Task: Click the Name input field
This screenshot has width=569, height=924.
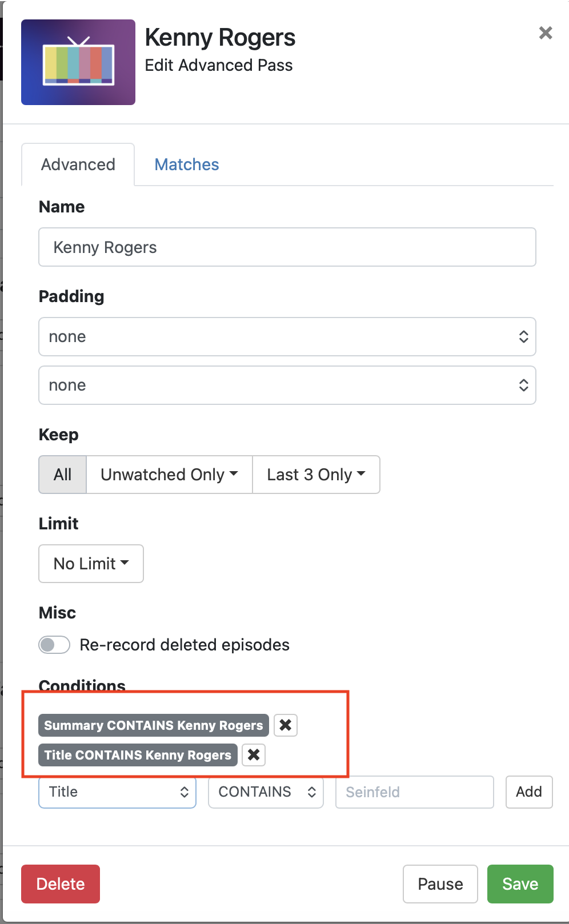Action: click(287, 247)
